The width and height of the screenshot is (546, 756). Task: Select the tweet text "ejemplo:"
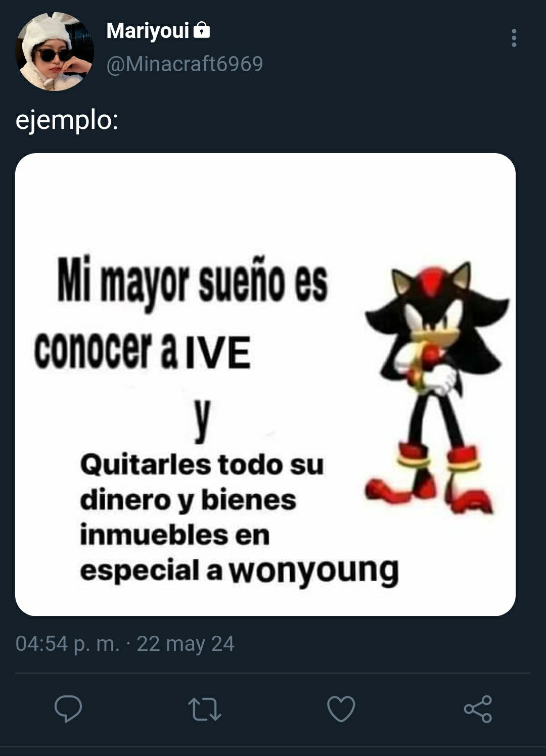coord(67,121)
